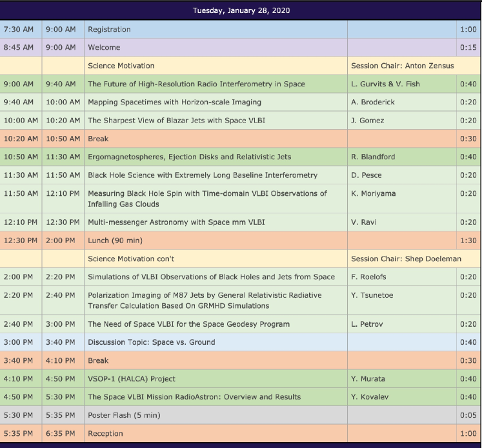Open Simulations of VLBI Observations talk
Viewport: 482px width, 448px height.
211,277
